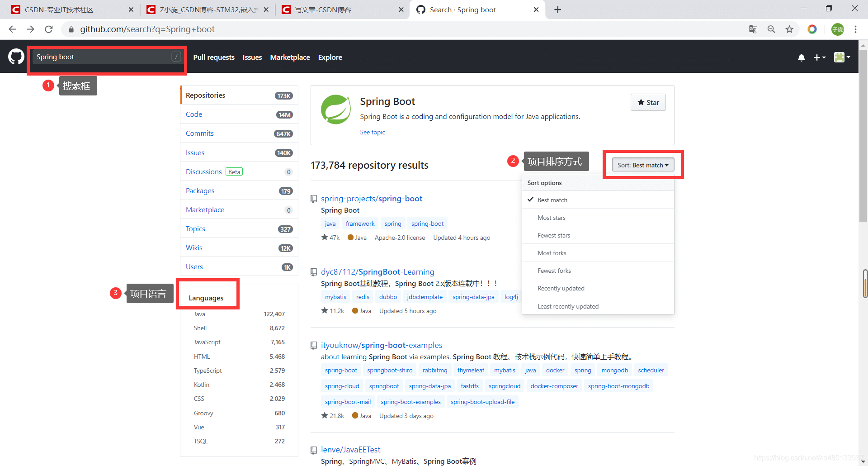Click the 21.8k stars count
868x466 pixels.
tap(333, 416)
